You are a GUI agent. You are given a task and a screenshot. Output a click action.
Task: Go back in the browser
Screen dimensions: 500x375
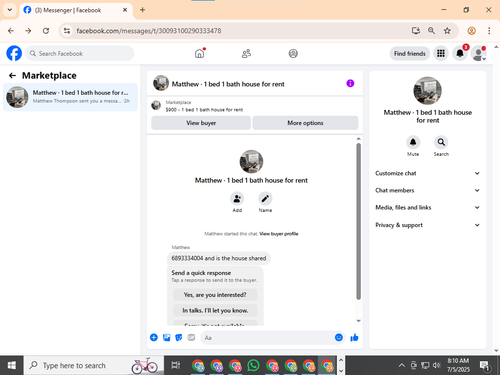click(x=11, y=31)
